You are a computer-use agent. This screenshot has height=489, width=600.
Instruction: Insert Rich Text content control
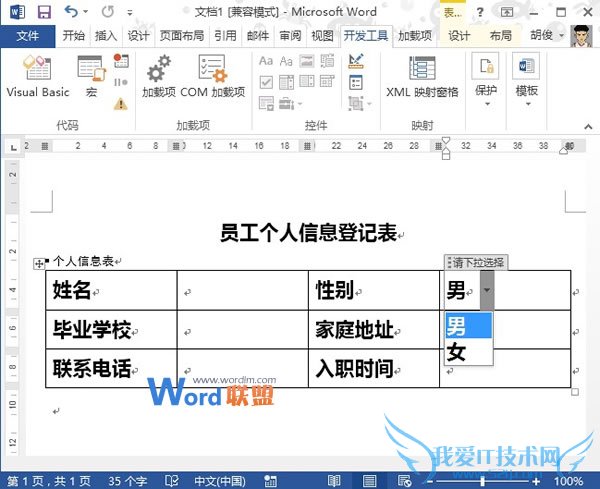[266, 61]
